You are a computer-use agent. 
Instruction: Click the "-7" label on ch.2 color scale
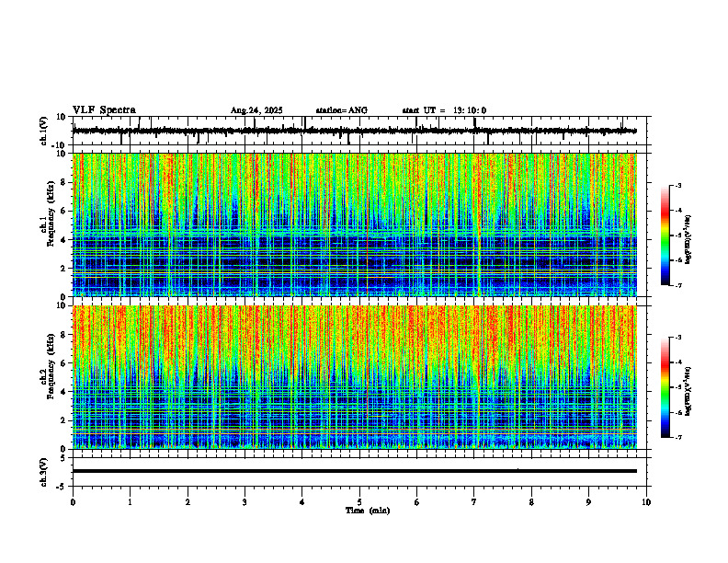coord(678,437)
